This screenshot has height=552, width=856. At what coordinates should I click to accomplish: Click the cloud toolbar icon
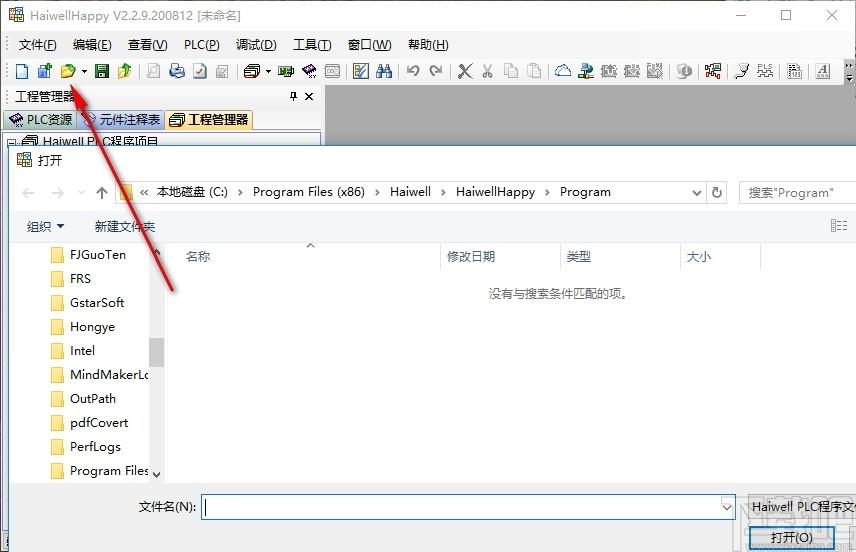(x=563, y=71)
